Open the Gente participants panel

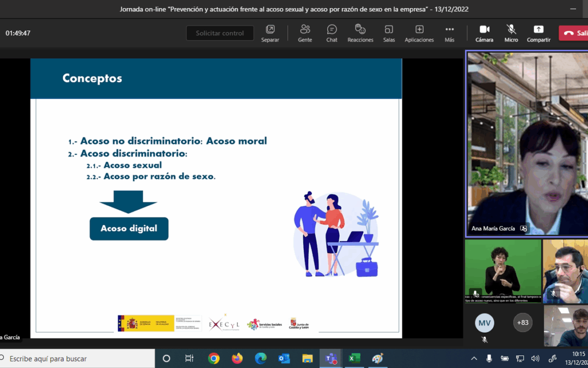point(305,33)
